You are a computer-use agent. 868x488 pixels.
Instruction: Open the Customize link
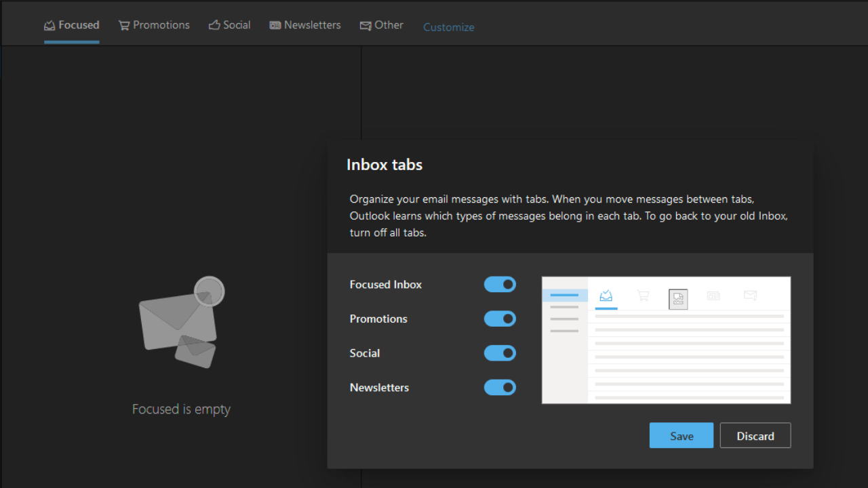point(448,27)
